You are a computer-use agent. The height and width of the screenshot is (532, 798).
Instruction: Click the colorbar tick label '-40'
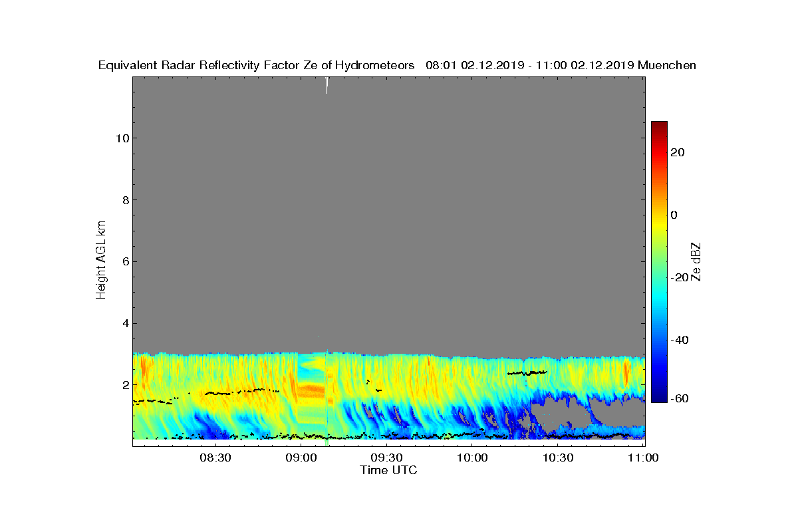click(x=680, y=340)
